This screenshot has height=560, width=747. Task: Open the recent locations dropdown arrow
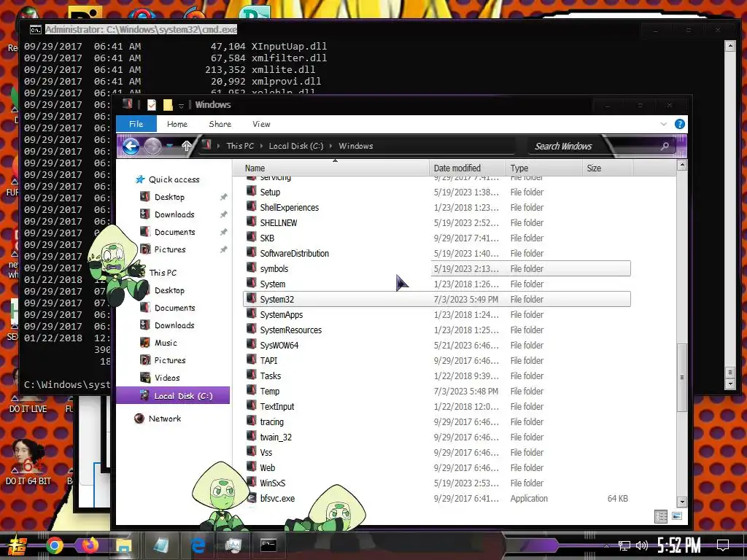pos(170,146)
